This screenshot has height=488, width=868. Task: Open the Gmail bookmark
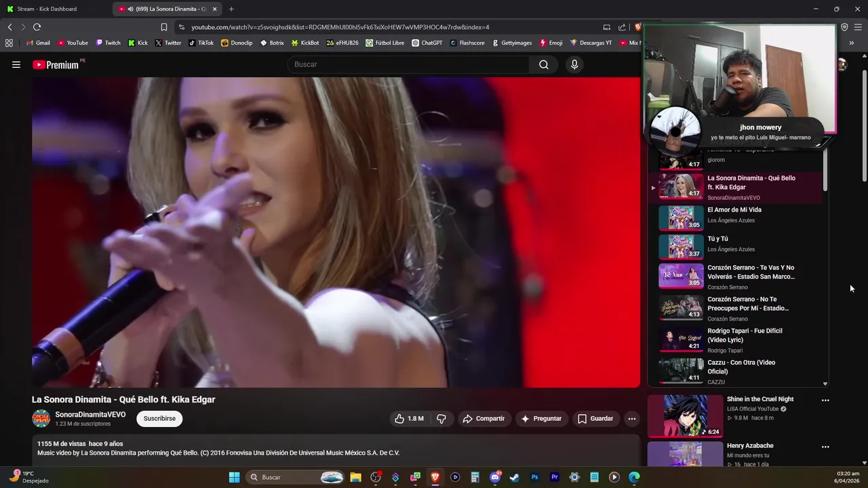(x=38, y=43)
